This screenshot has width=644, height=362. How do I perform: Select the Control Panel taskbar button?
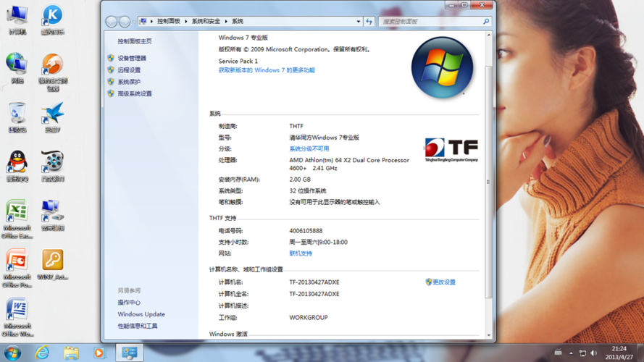click(x=130, y=353)
